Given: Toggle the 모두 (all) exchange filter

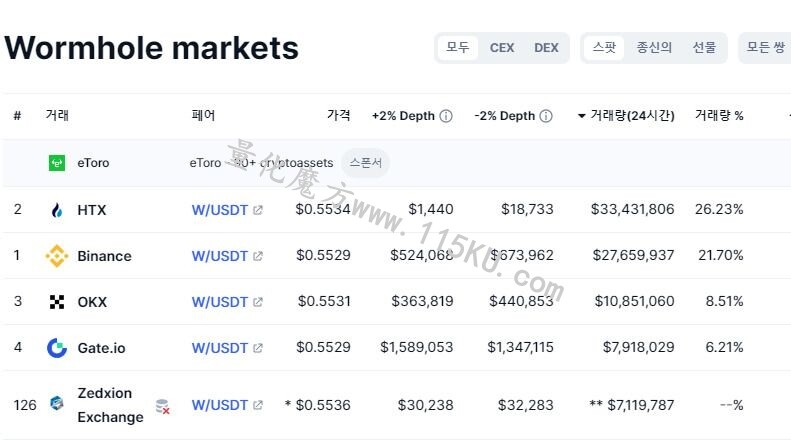Looking at the screenshot, I should point(458,48).
